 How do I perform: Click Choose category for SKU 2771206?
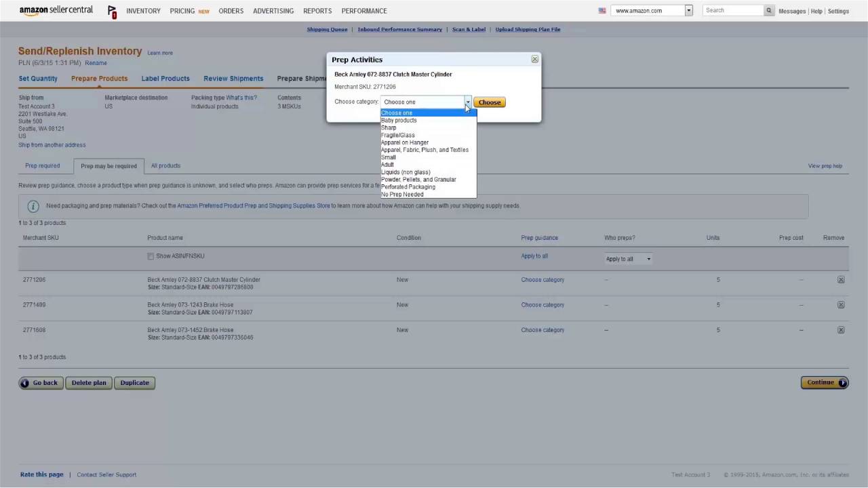(542, 280)
